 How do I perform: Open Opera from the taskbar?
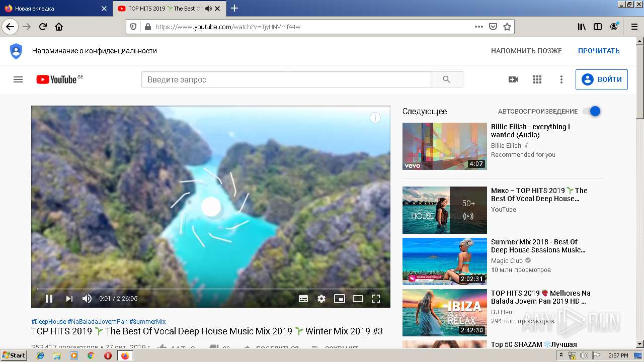point(108,355)
